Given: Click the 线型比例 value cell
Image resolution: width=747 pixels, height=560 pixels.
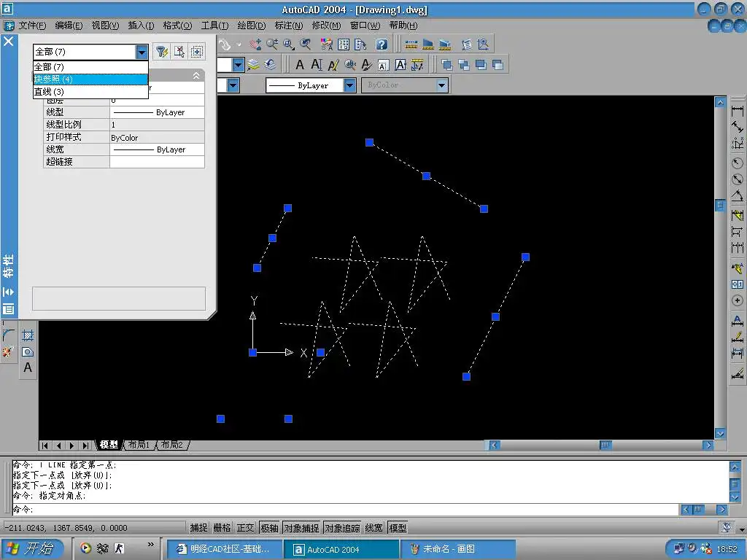Looking at the screenshot, I should 158,125.
